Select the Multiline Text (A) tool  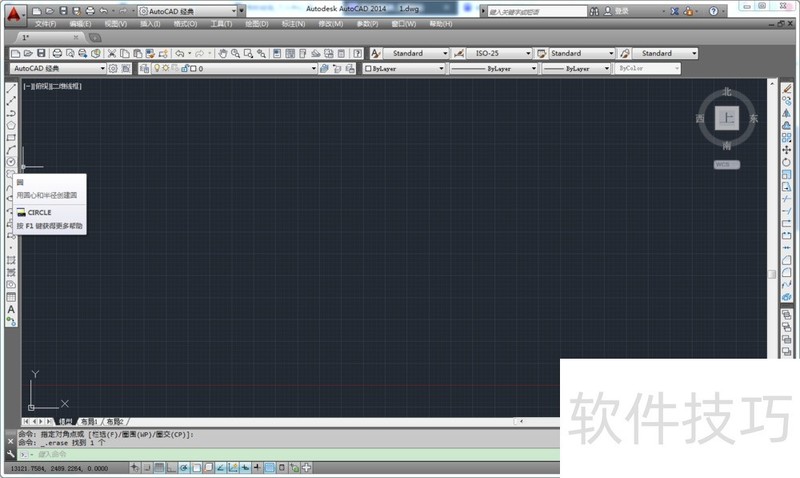click(11, 309)
